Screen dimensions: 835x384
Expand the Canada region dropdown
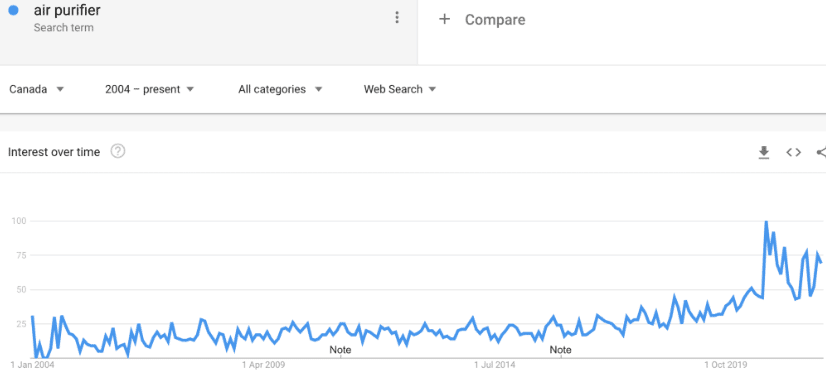[37, 89]
